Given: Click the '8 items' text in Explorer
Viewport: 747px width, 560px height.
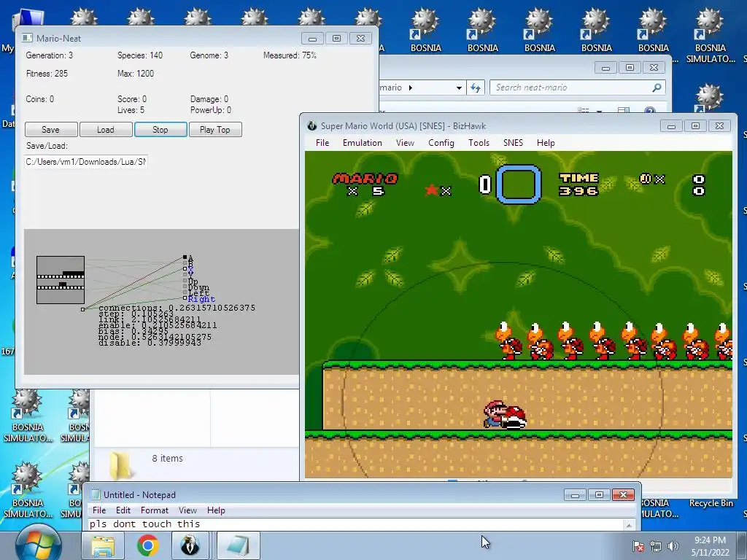Looking at the screenshot, I should click(x=168, y=458).
